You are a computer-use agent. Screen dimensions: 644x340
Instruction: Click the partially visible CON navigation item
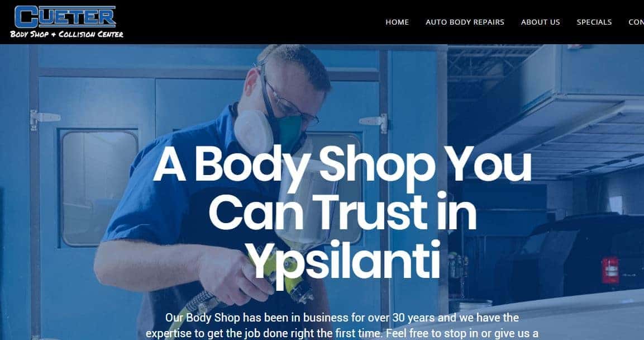[x=636, y=22]
